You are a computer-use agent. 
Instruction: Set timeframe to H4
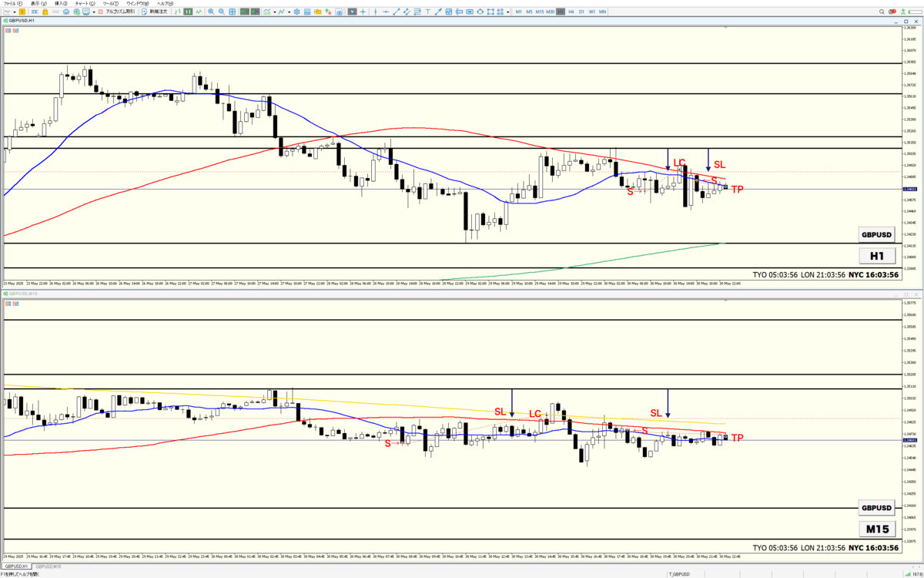pyautogui.click(x=571, y=12)
